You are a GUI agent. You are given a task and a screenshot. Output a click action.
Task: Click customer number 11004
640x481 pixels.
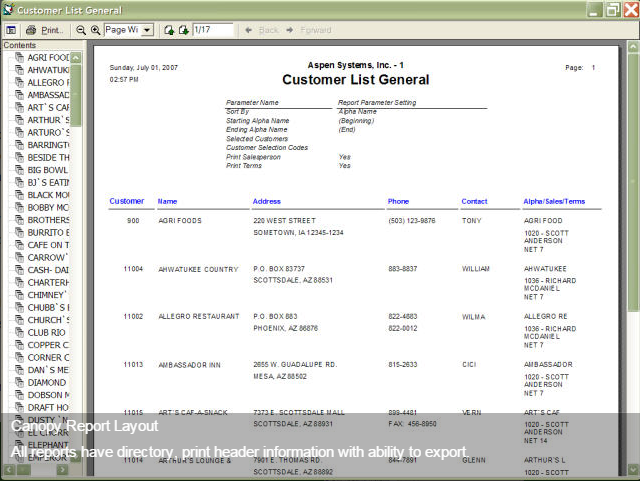click(x=133, y=269)
